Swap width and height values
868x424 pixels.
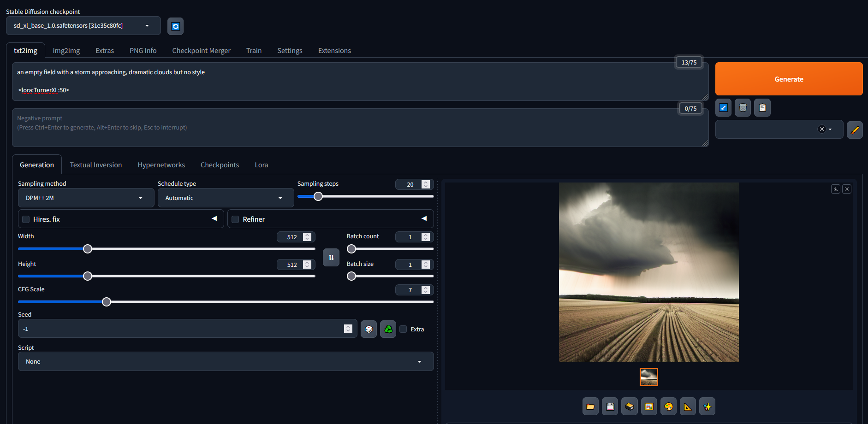coord(331,257)
